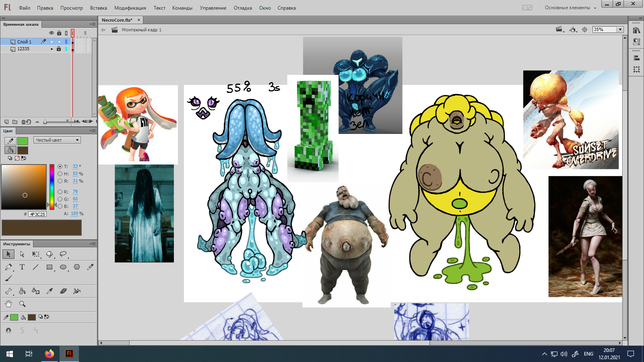The height and width of the screenshot is (362, 644).
Task: Select the Width tool
Action: click(x=77, y=291)
